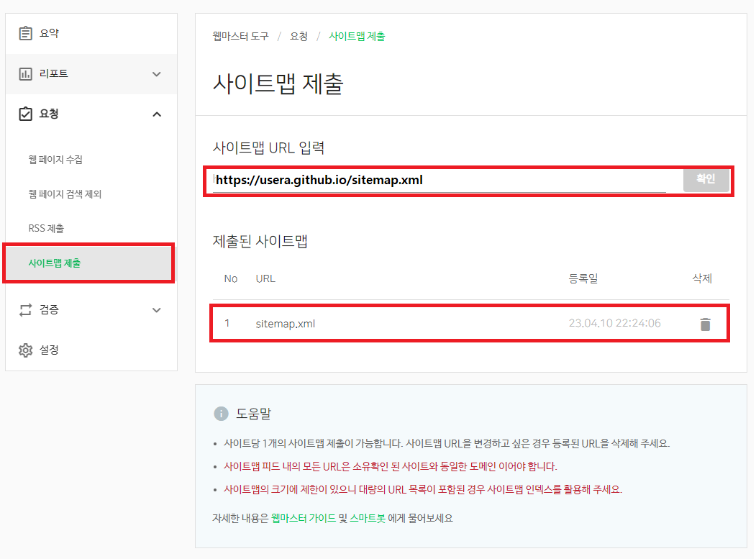Click the 사이트맵 제출 breadcrumb
Viewport: 756px width, 559px height.
pos(357,36)
